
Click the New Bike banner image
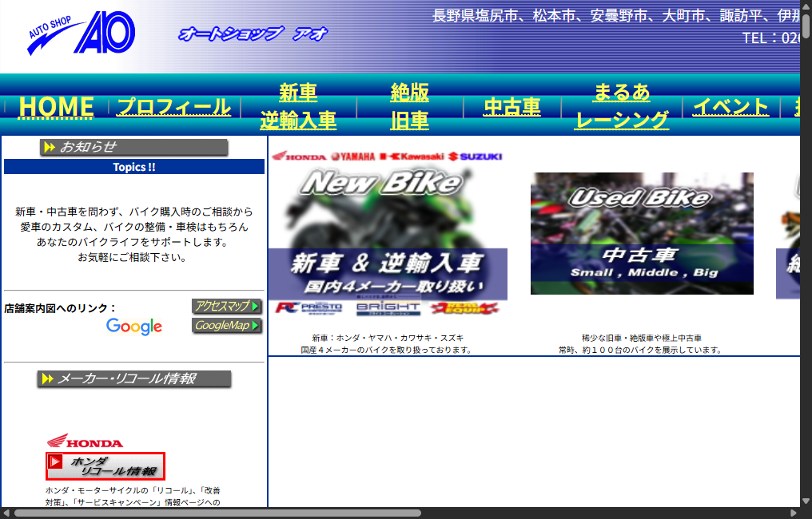(x=388, y=233)
